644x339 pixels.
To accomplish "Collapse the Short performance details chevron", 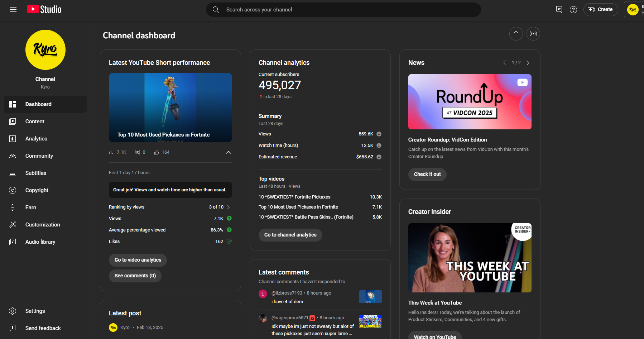I will point(229,152).
